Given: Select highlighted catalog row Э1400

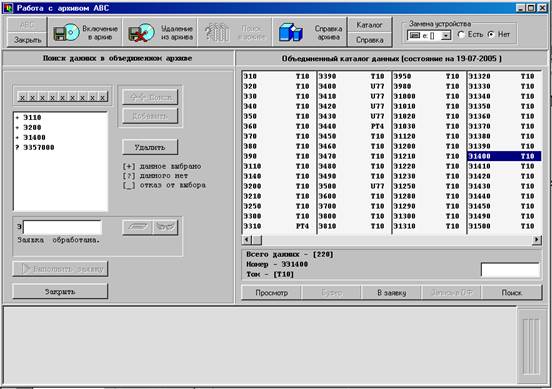Looking at the screenshot, I should pos(504,156).
